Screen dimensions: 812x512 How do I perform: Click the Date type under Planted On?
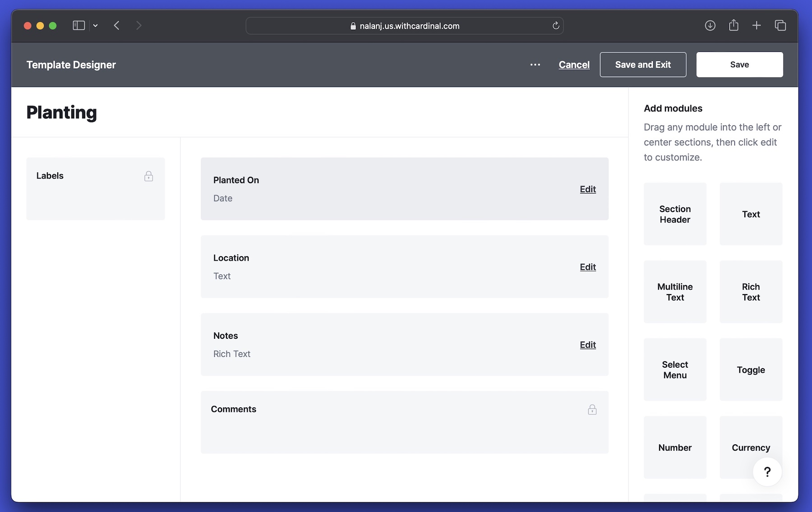click(x=223, y=198)
